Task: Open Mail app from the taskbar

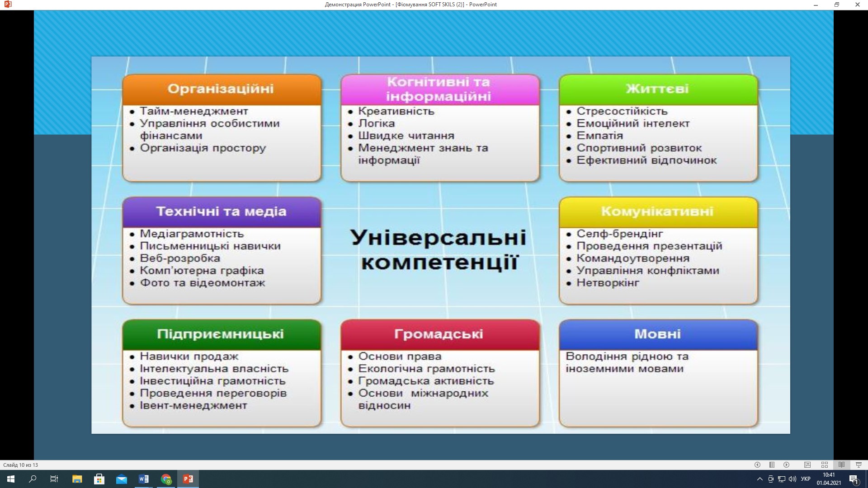Action: pyautogui.click(x=121, y=479)
